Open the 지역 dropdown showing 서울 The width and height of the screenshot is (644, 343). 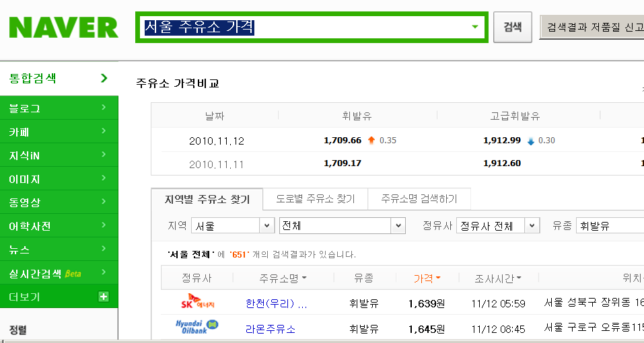tap(233, 226)
